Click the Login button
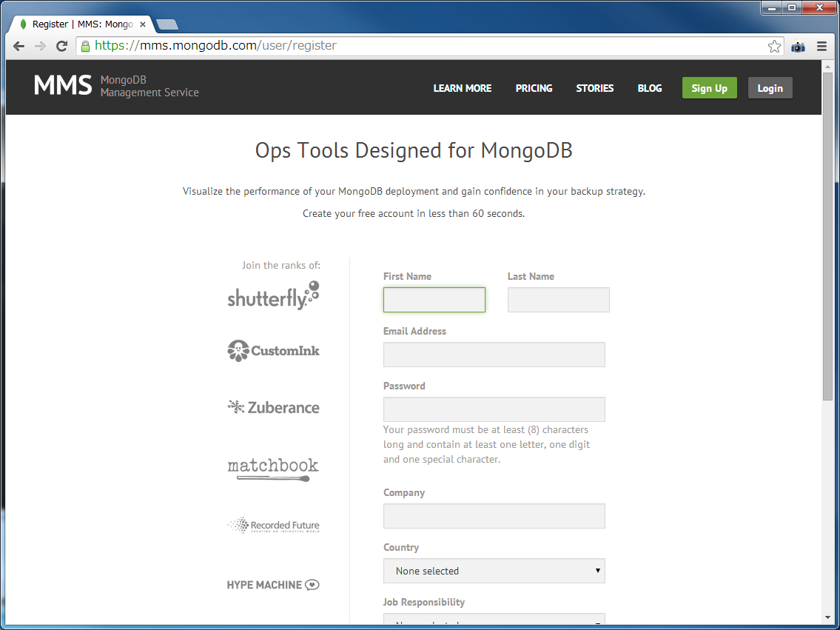Screen dimensions: 840x630 tap(770, 87)
